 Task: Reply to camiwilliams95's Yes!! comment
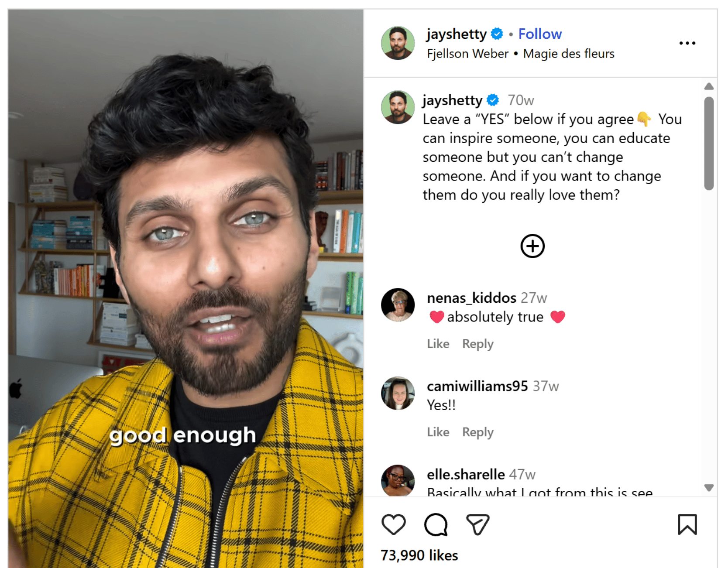tap(477, 432)
